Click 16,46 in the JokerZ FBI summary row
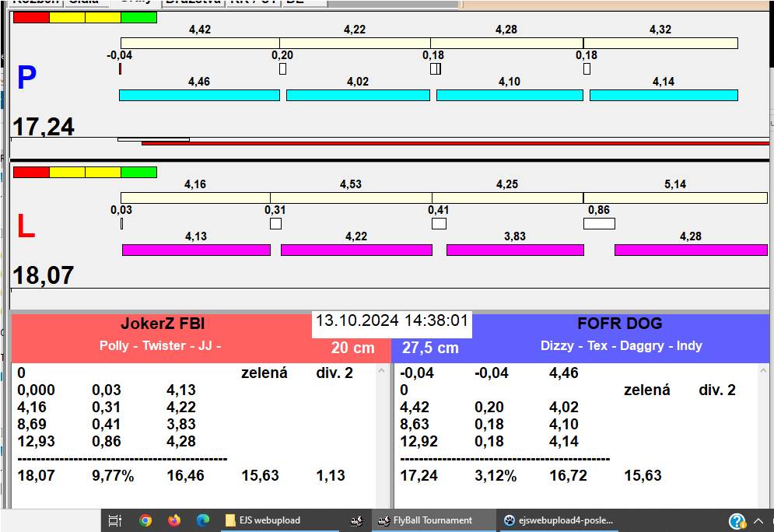 point(185,476)
